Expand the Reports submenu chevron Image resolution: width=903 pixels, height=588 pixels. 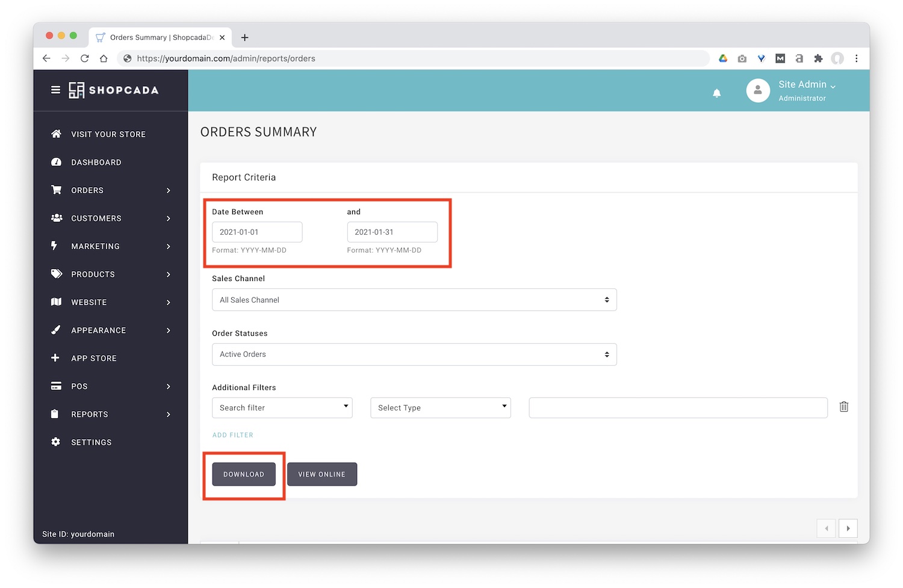tap(169, 414)
